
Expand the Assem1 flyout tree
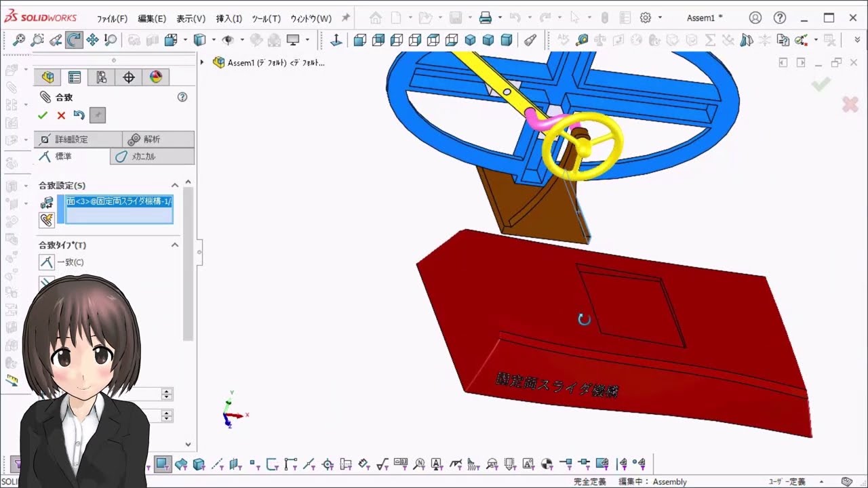click(x=202, y=62)
